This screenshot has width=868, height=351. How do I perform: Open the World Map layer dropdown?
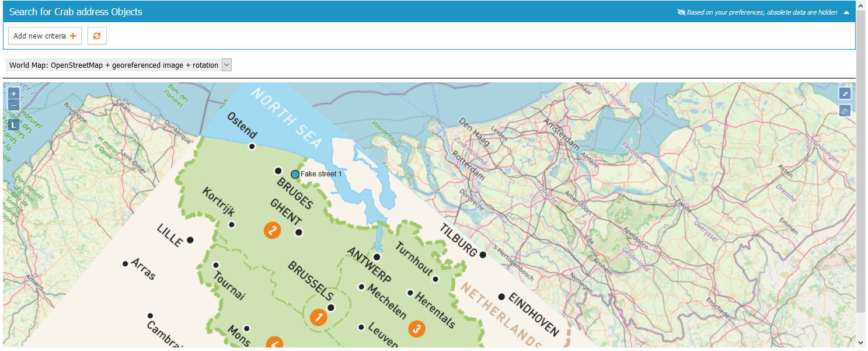(x=226, y=65)
